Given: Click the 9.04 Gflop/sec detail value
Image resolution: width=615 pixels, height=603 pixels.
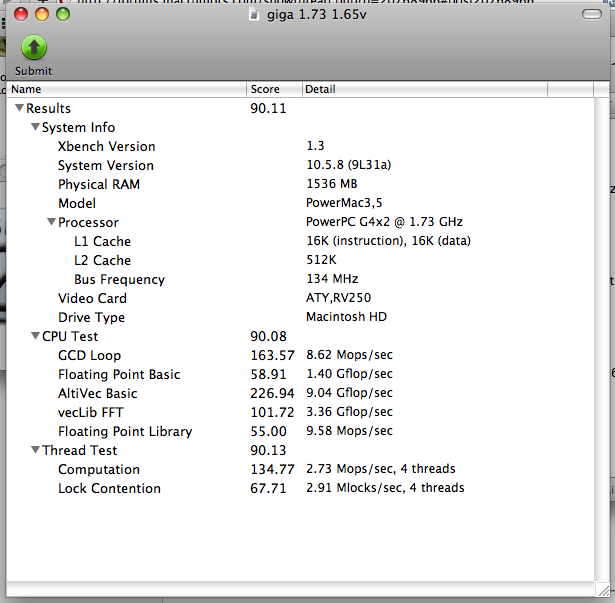Looking at the screenshot, I should click(x=349, y=393).
